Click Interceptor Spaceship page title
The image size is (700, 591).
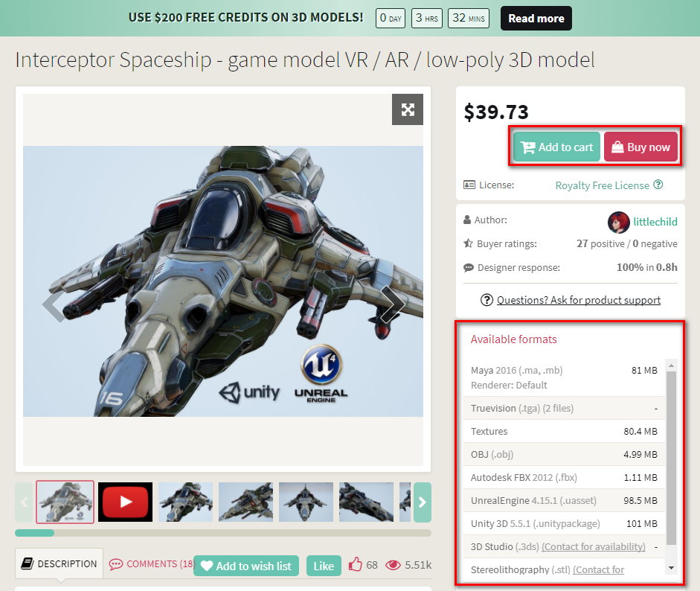305,60
